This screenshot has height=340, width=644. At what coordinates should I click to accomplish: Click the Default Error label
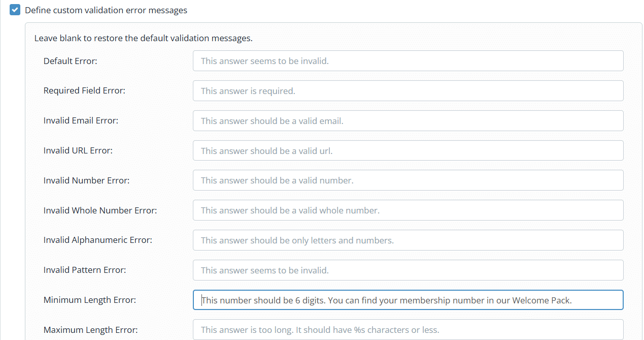point(70,61)
